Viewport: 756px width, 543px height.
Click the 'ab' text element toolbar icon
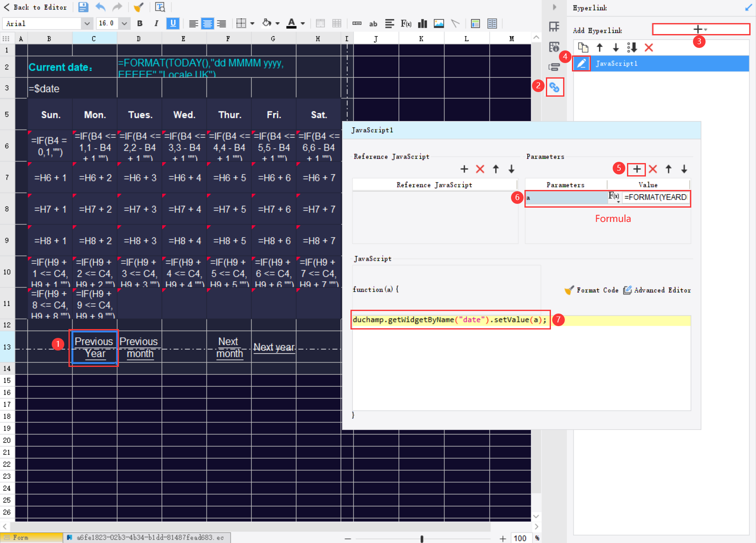(x=373, y=24)
